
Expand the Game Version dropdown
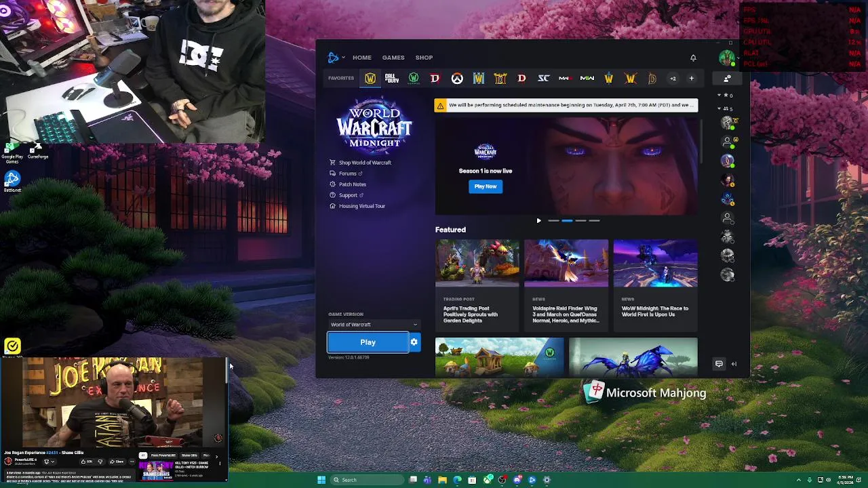pyautogui.click(x=374, y=325)
